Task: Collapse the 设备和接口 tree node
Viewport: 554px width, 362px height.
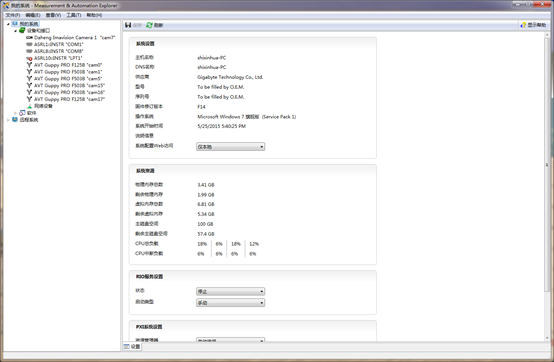Action: 16,31
